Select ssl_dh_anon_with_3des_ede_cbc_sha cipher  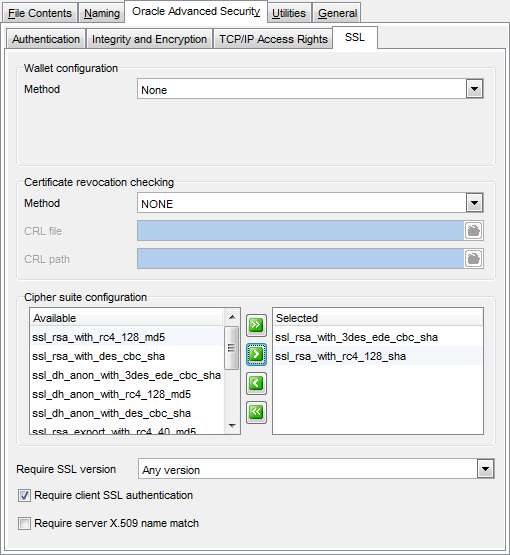127,375
